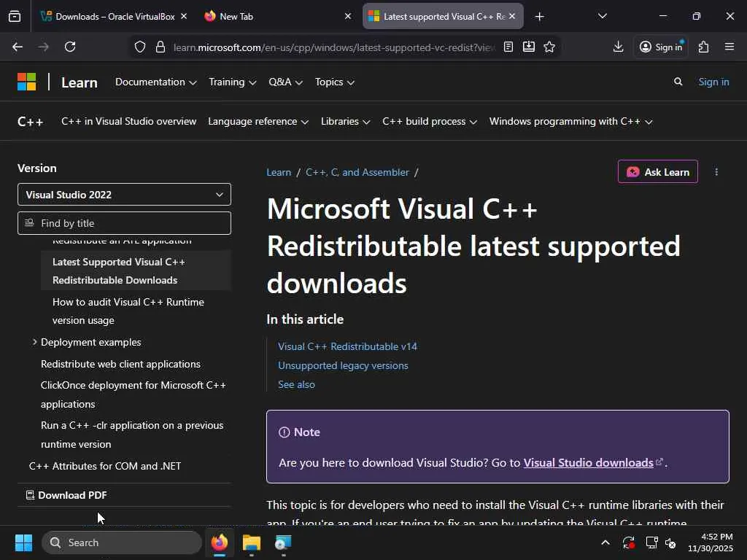The image size is (747, 560).
Task: Open Firefox View tab list icon
Action: 15,17
